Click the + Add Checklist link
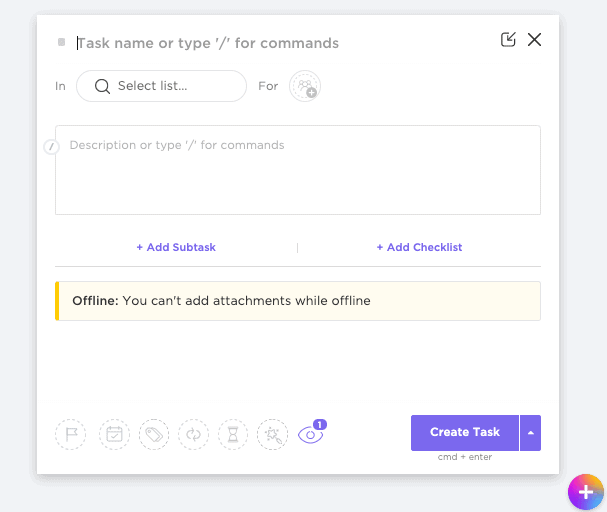This screenshot has width=607, height=512. [419, 247]
